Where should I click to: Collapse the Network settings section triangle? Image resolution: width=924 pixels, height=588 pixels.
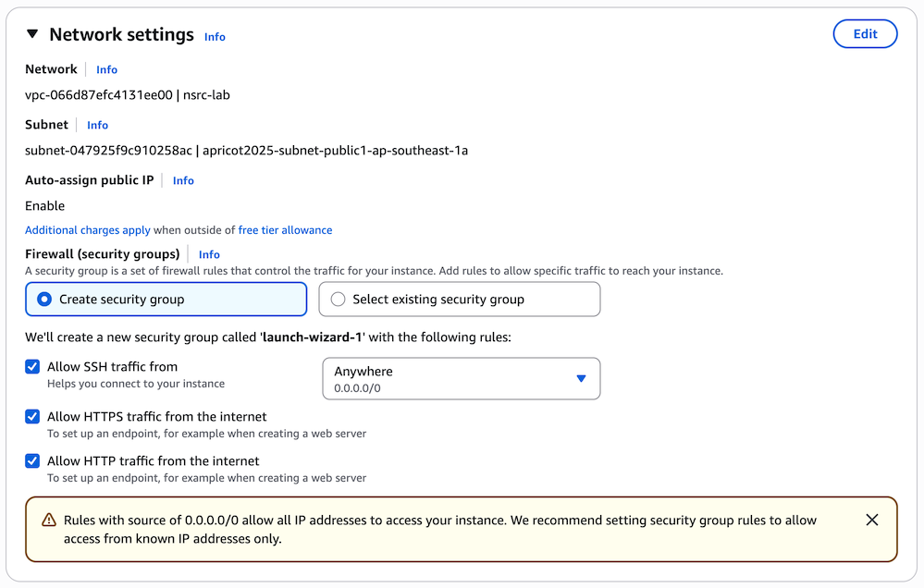click(x=32, y=34)
